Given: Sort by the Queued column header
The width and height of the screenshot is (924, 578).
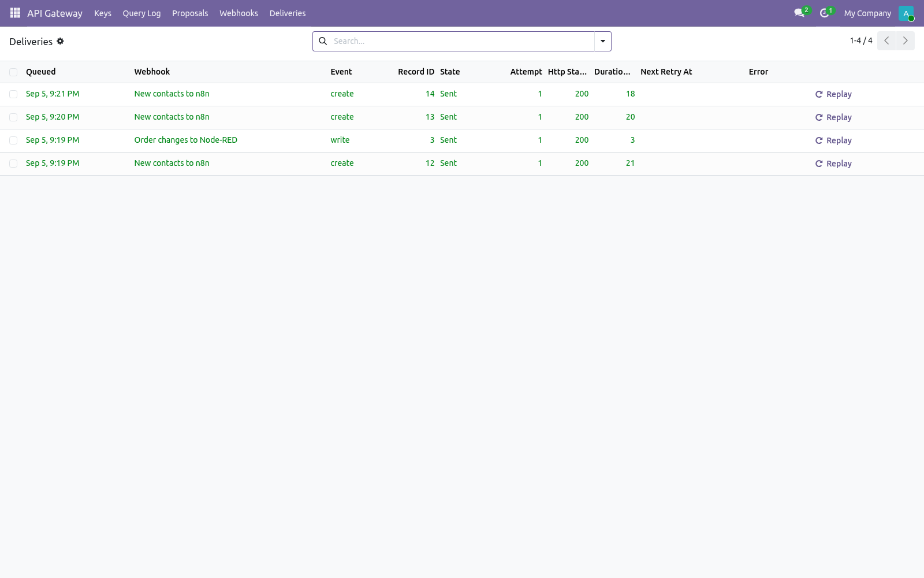Looking at the screenshot, I should pyautogui.click(x=41, y=72).
